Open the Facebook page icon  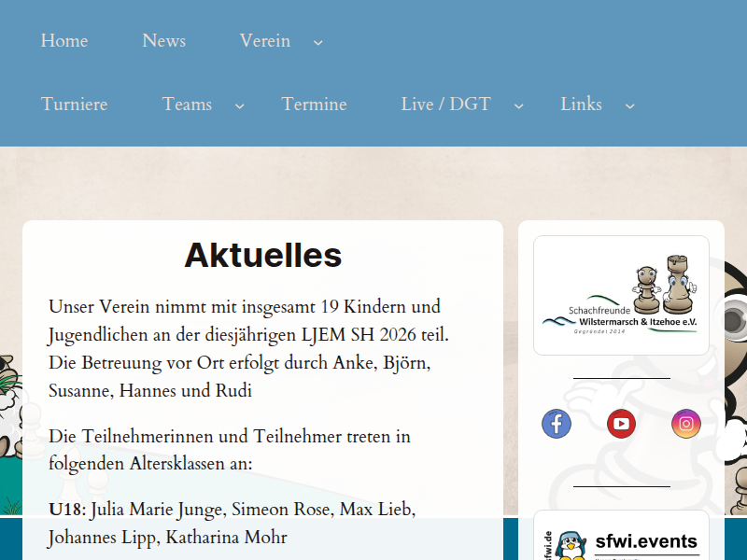click(557, 424)
